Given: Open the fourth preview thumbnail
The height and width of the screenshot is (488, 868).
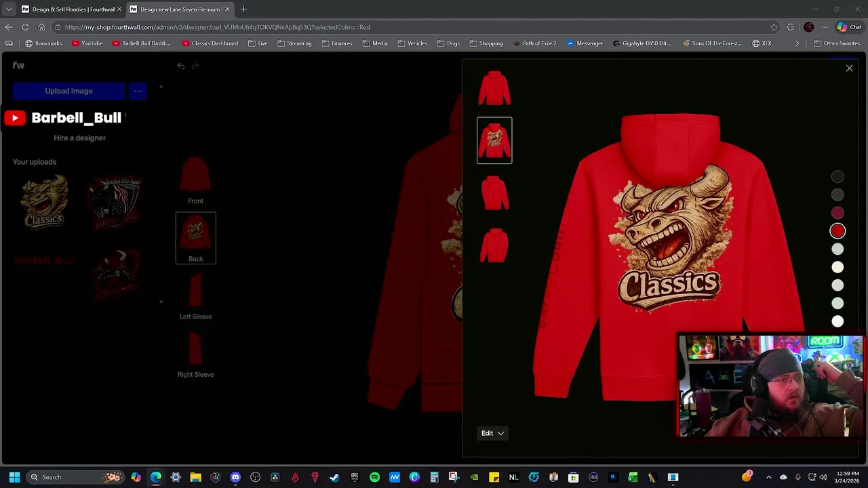Looking at the screenshot, I should 494,245.
